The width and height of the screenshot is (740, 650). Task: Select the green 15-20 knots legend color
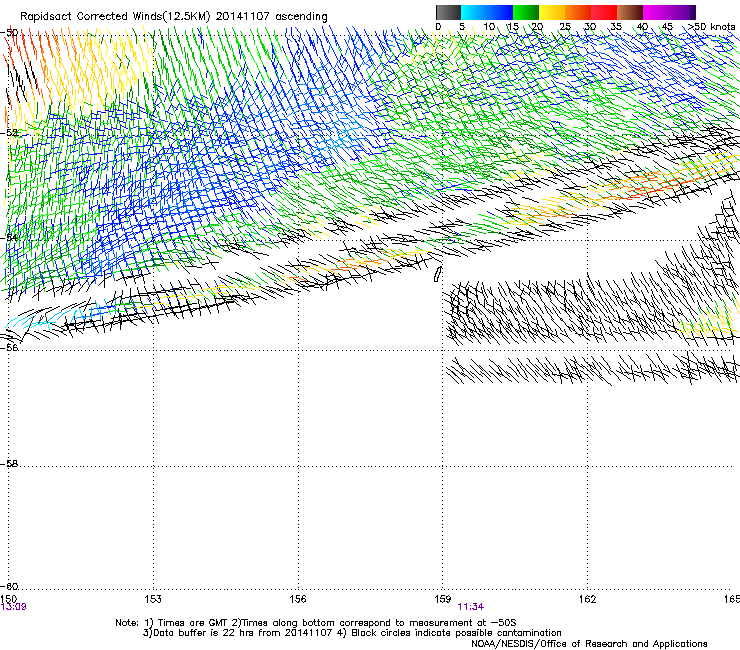526,12
